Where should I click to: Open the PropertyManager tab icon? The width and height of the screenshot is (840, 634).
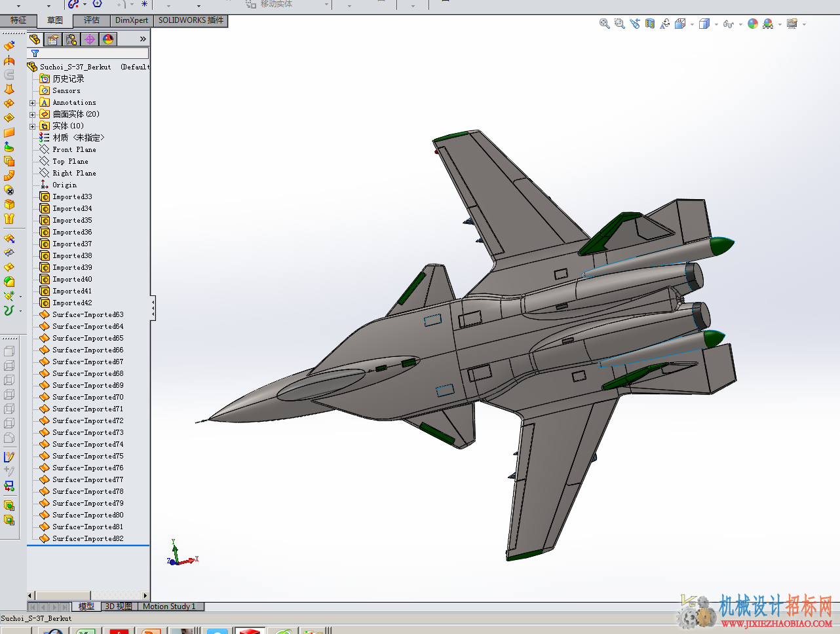click(x=53, y=39)
